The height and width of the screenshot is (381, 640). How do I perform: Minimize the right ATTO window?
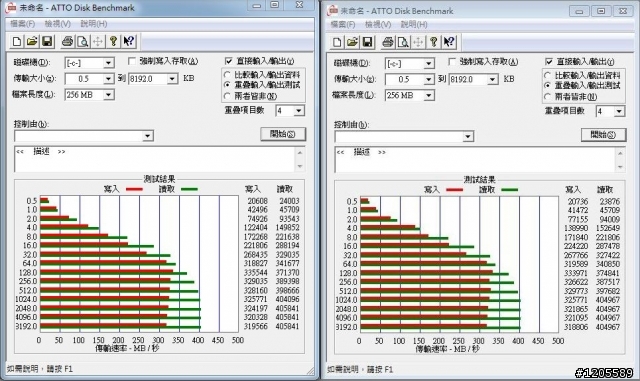(580, 11)
